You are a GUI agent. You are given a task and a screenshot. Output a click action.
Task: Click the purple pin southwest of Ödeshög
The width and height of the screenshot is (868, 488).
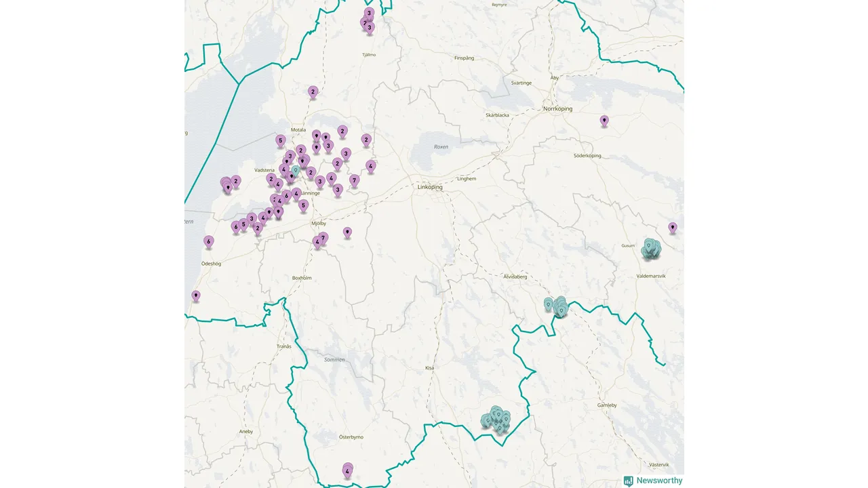(196, 296)
